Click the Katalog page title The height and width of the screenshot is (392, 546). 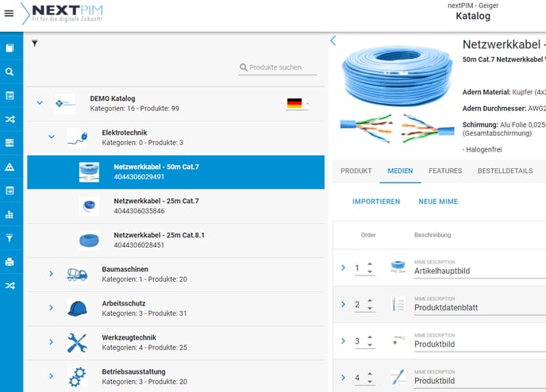473,16
